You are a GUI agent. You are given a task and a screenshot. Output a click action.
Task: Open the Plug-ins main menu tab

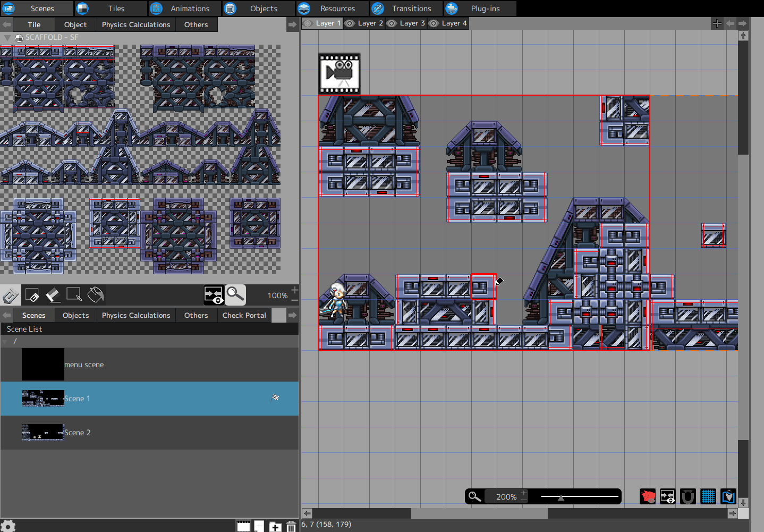point(480,9)
